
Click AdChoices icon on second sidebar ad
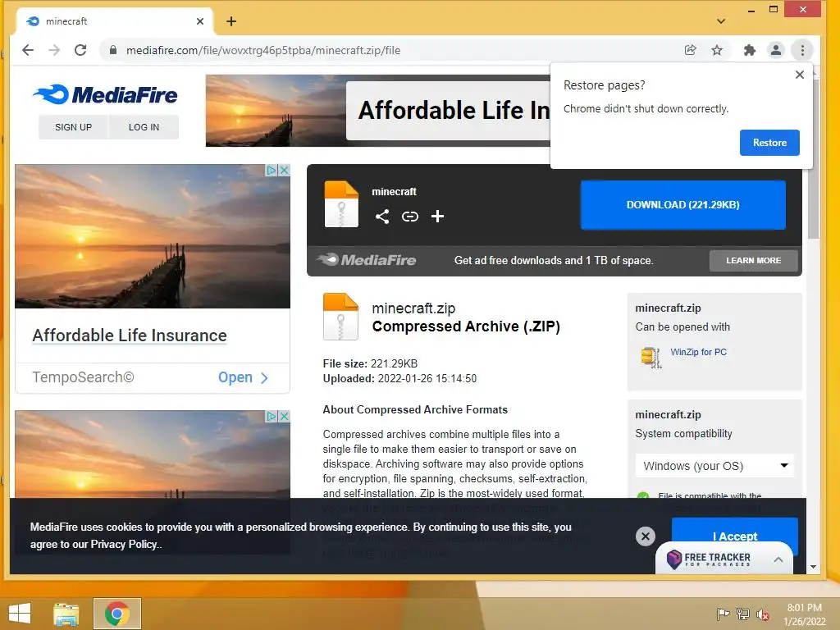point(272,416)
